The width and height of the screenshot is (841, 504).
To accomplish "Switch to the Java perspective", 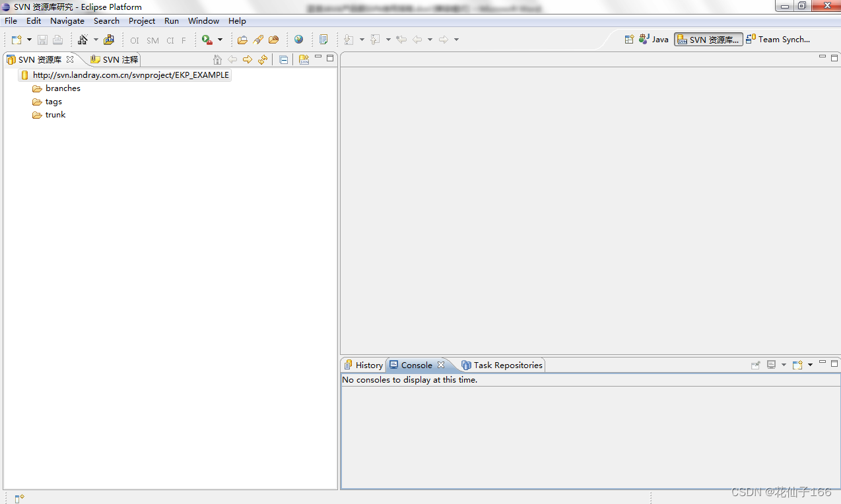I will coord(654,40).
